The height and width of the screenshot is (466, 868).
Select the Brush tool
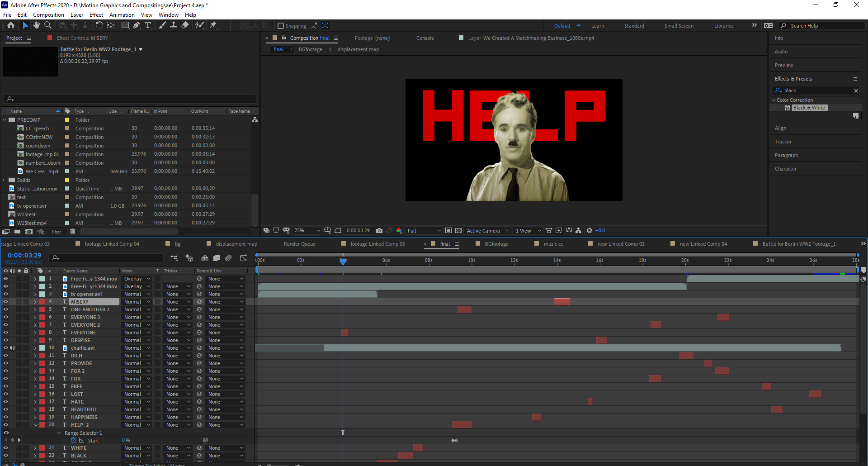tap(162, 25)
